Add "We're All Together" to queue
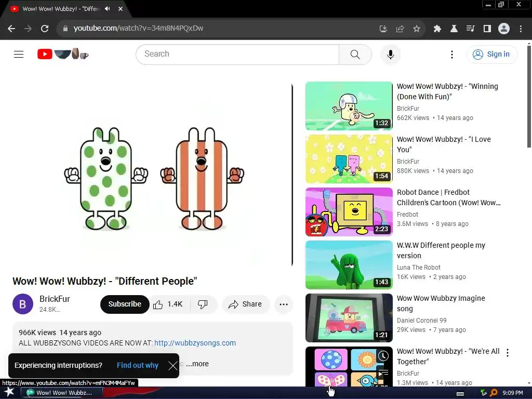The image size is (532, 399). click(383, 373)
